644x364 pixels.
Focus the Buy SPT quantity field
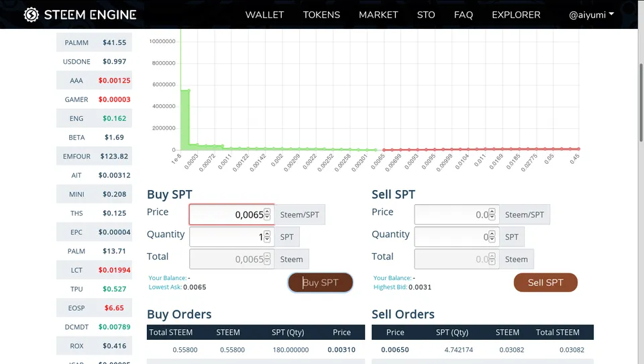(231, 237)
